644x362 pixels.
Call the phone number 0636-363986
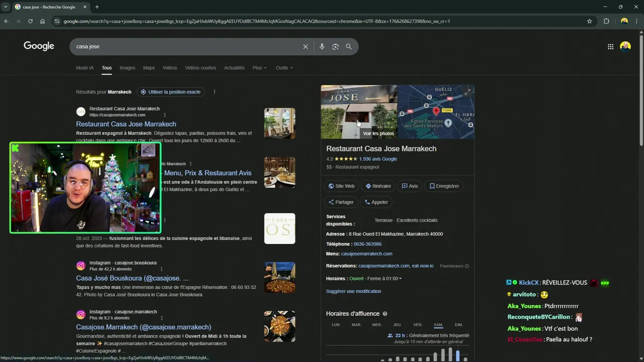click(x=367, y=244)
